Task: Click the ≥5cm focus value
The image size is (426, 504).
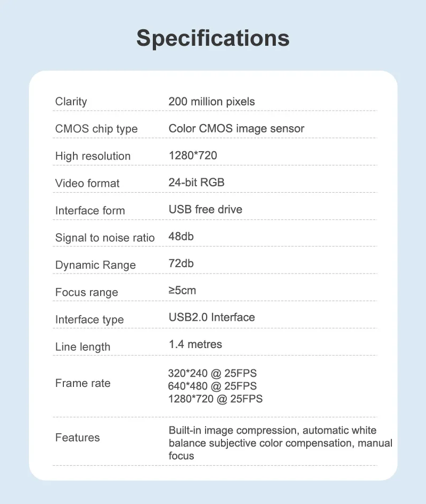Action: click(x=182, y=291)
